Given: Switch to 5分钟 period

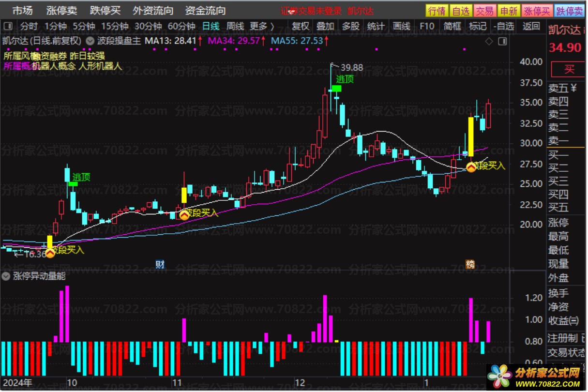Looking at the screenshot, I should [84, 26].
